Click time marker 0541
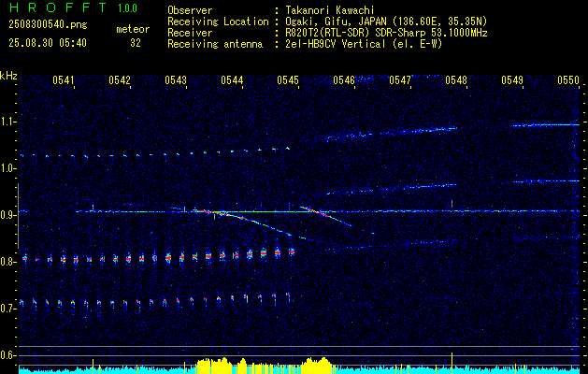588x374 pixels. pyautogui.click(x=63, y=79)
